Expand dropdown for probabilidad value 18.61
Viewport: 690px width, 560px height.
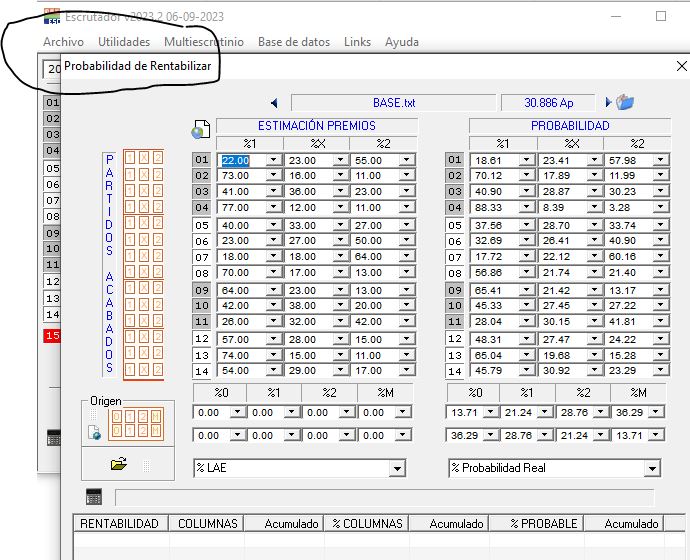coord(527,160)
